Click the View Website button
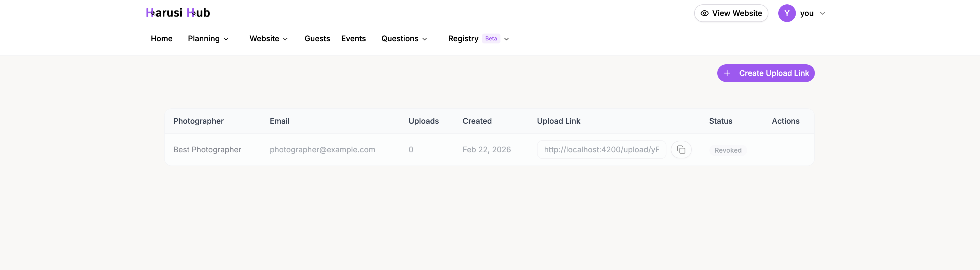980x270 pixels. (731, 13)
